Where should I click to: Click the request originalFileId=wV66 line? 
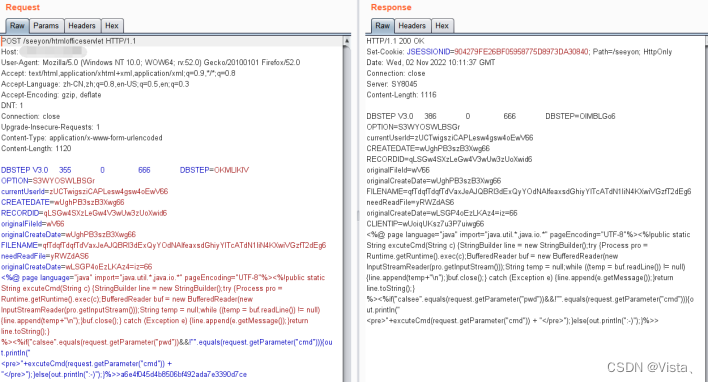[33, 224]
